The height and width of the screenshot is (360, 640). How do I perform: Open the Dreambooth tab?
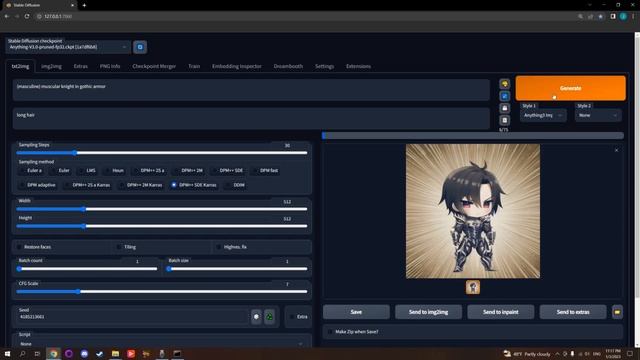[288, 66]
